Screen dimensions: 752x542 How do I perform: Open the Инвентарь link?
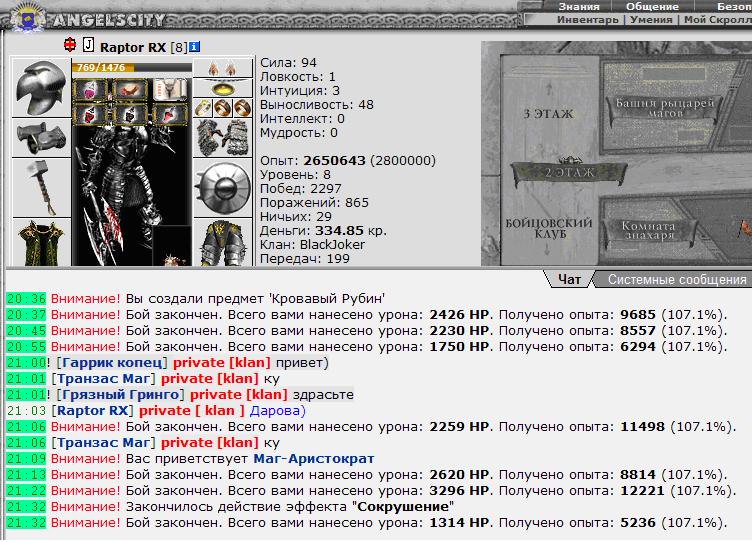click(588, 20)
